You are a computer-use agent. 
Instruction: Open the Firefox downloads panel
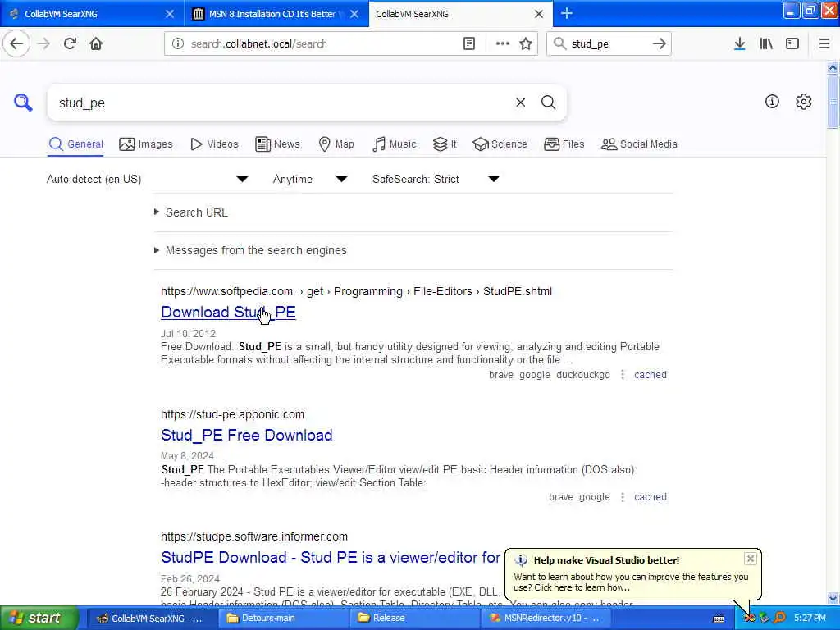(740, 43)
